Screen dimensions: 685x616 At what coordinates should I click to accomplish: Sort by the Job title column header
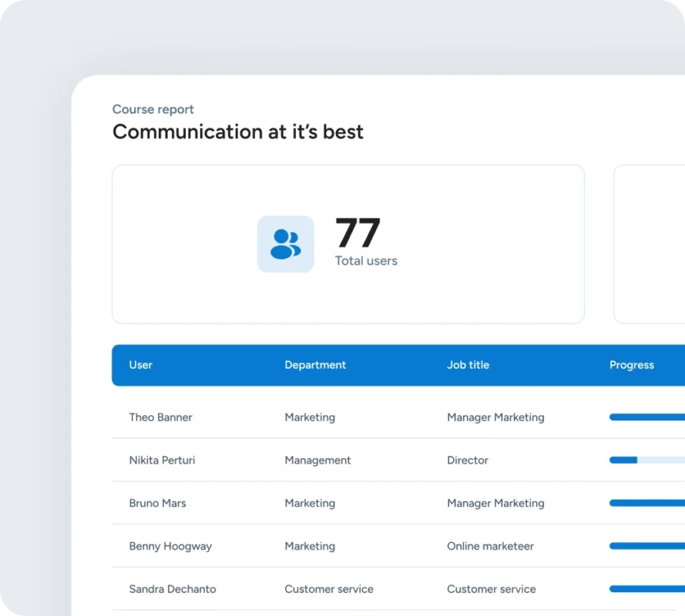pos(468,365)
